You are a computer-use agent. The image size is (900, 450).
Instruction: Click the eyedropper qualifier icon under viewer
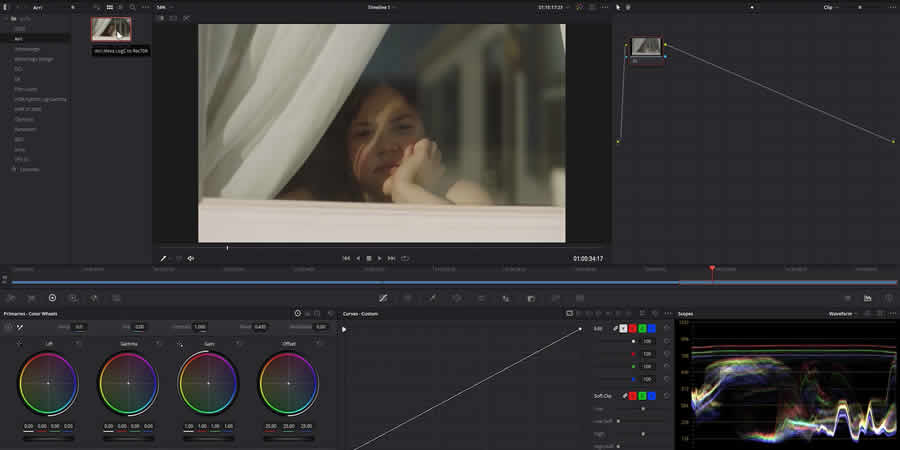[164, 258]
